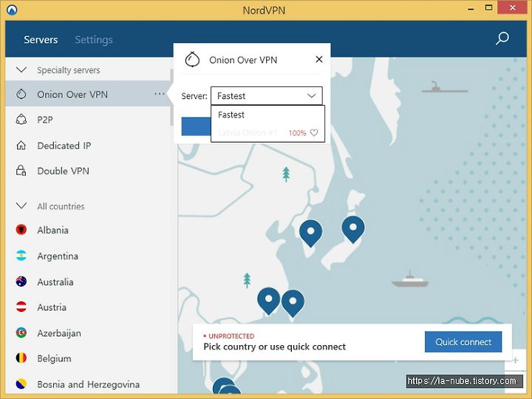Click the upper left map pin
Viewport: 532px width, 399px height.
[x=311, y=233]
